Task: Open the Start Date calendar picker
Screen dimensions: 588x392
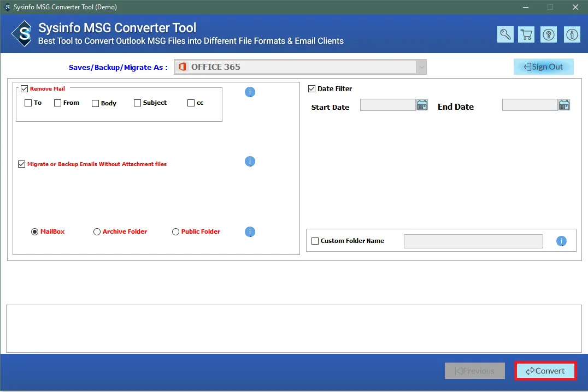Action: point(422,105)
